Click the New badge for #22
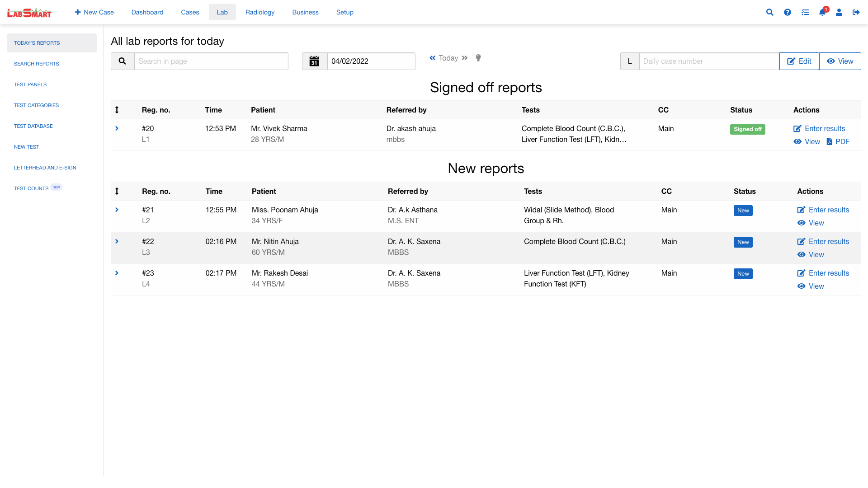Screen dimensions: 868x488 [x=743, y=242]
